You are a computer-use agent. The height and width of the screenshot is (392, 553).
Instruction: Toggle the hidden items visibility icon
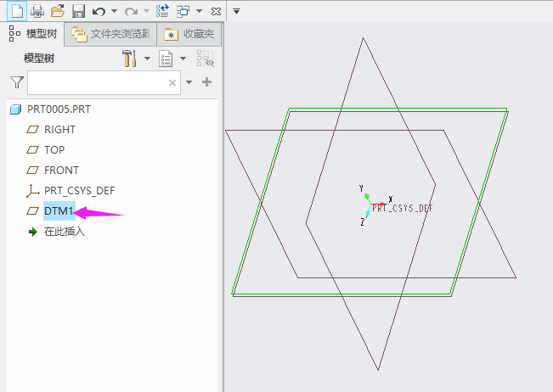coord(206,59)
